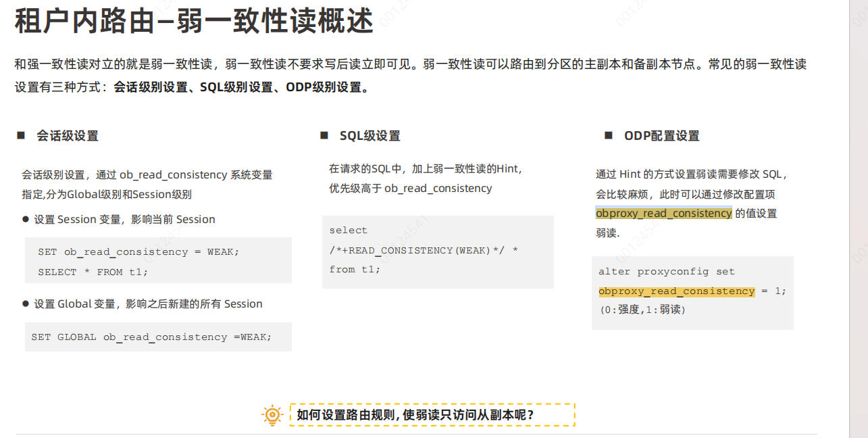This screenshot has width=868, height=438.
Task: Click the SET ob_read_consistency = WEAK; code line
Action: [138, 252]
